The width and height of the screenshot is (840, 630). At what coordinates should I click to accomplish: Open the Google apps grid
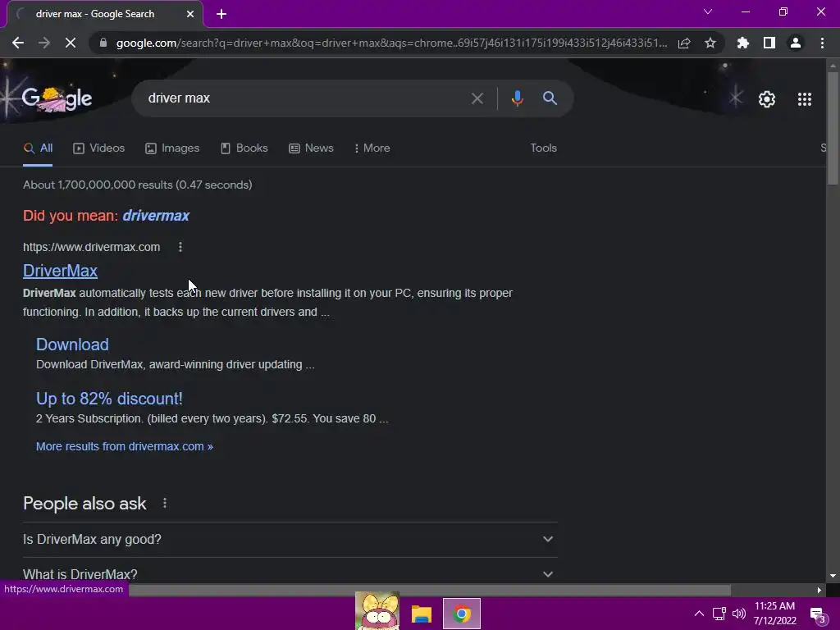pyautogui.click(x=805, y=99)
